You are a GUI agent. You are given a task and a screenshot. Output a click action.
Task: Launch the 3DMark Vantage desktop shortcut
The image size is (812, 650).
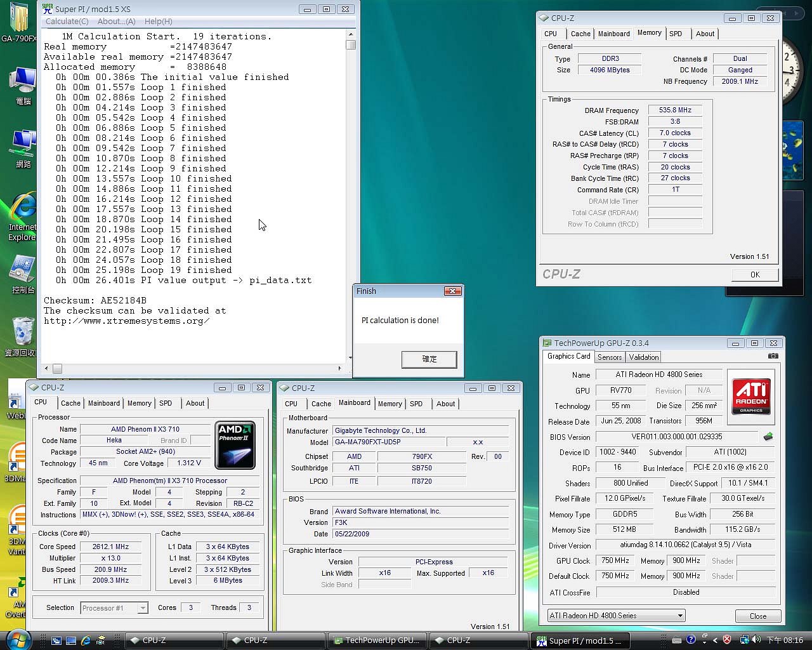(15, 530)
